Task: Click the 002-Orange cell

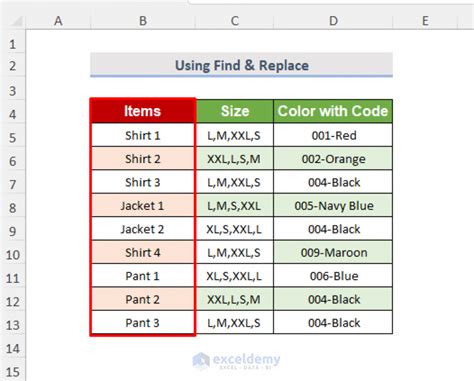Action: (x=333, y=159)
